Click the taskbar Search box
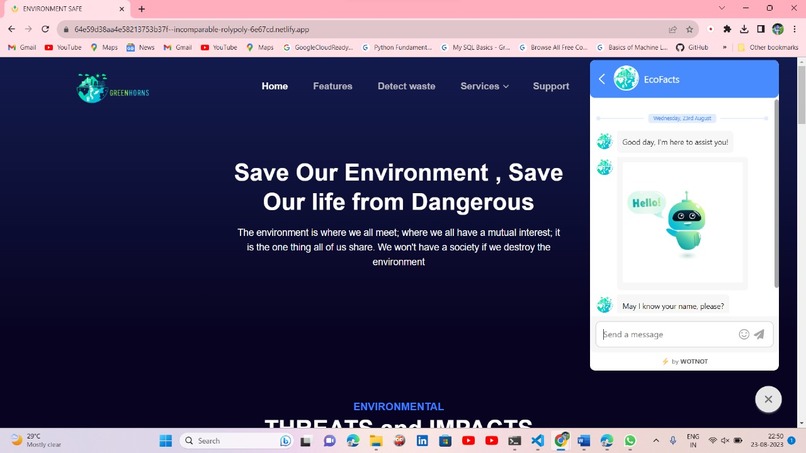 (x=236, y=441)
